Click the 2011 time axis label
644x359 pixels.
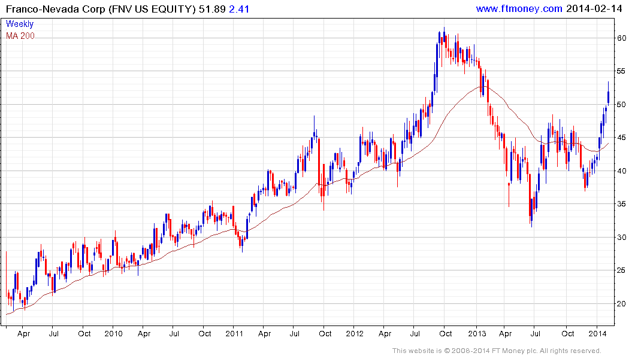[x=234, y=333]
